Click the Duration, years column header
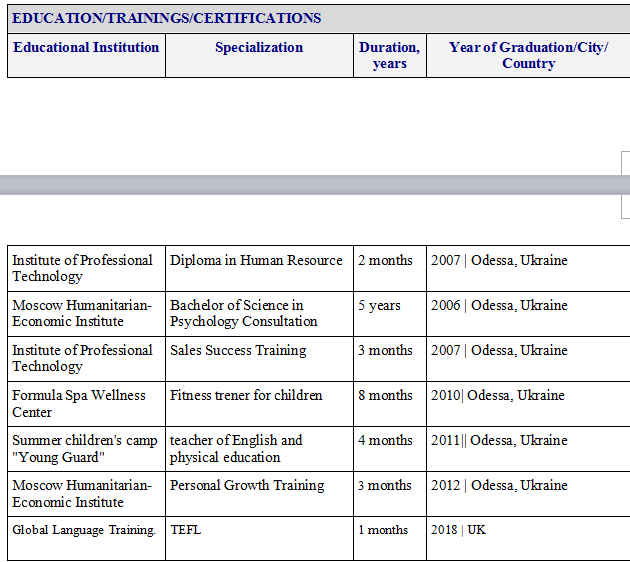This screenshot has height=562, width=630. point(389,55)
